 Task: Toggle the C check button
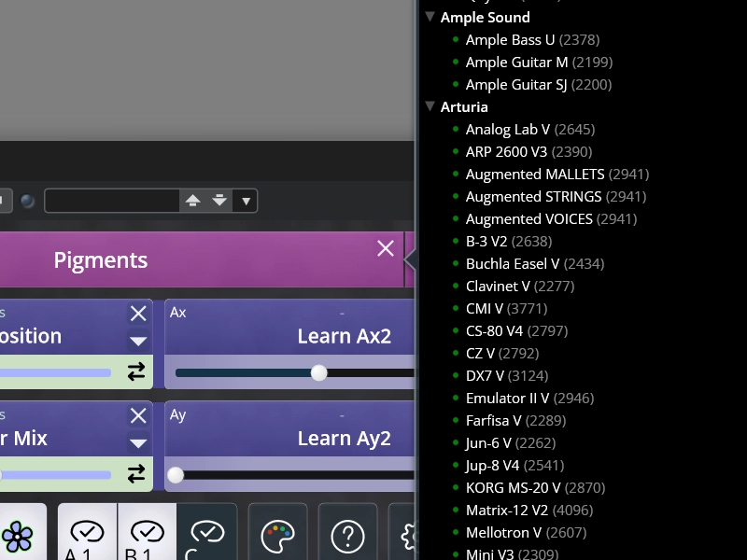tap(206, 533)
